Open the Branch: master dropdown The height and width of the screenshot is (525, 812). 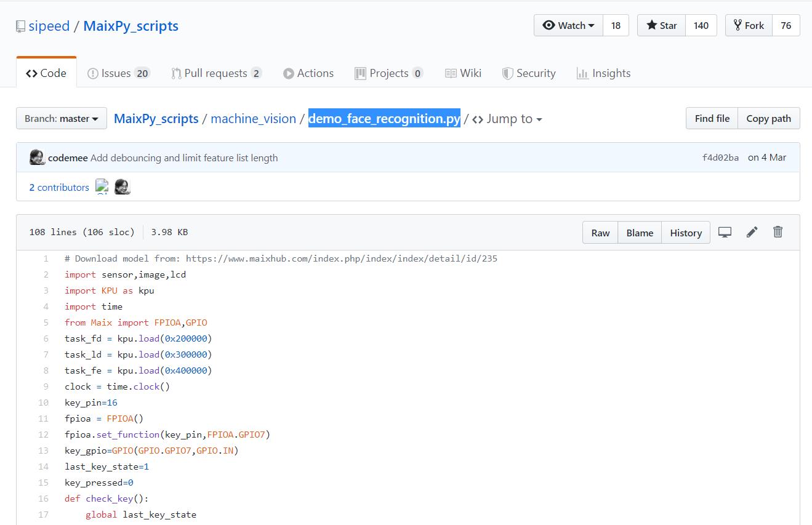pos(62,119)
